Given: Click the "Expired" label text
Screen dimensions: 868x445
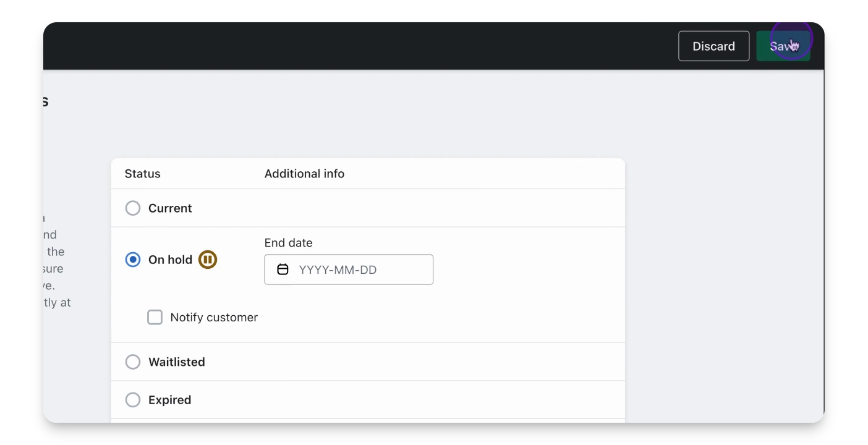Looking at the screenshot, I should point(169,400).
